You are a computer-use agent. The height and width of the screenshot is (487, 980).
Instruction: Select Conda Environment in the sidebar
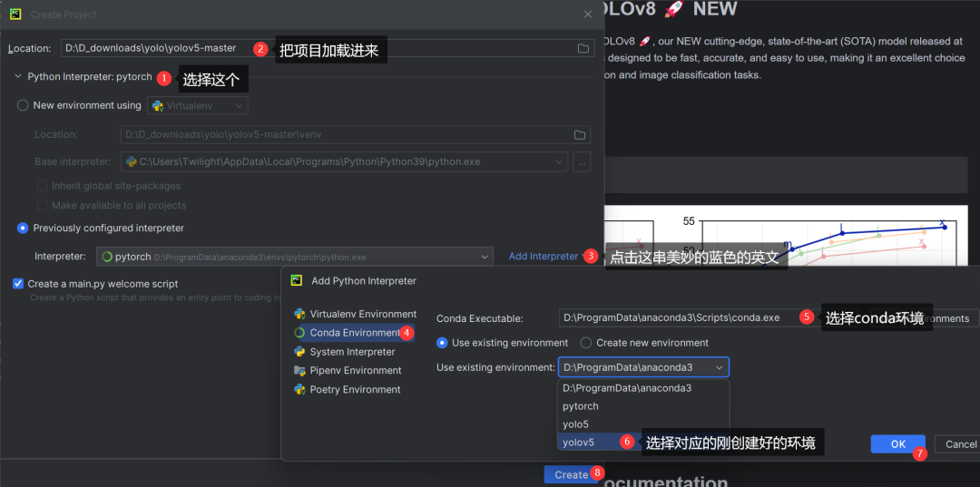tap(353, 333)
